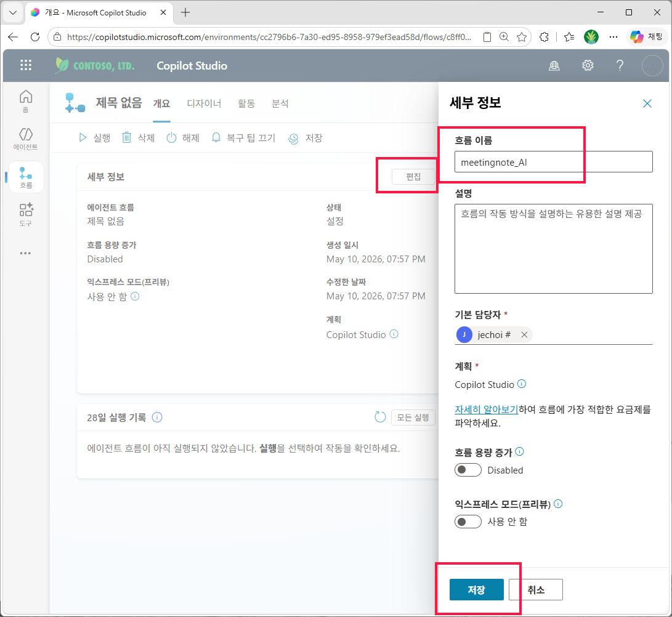The image size is (672, 617).
Task: Turn off the flow with 해제
Action: pyautogui.click(x=183, y=138)
